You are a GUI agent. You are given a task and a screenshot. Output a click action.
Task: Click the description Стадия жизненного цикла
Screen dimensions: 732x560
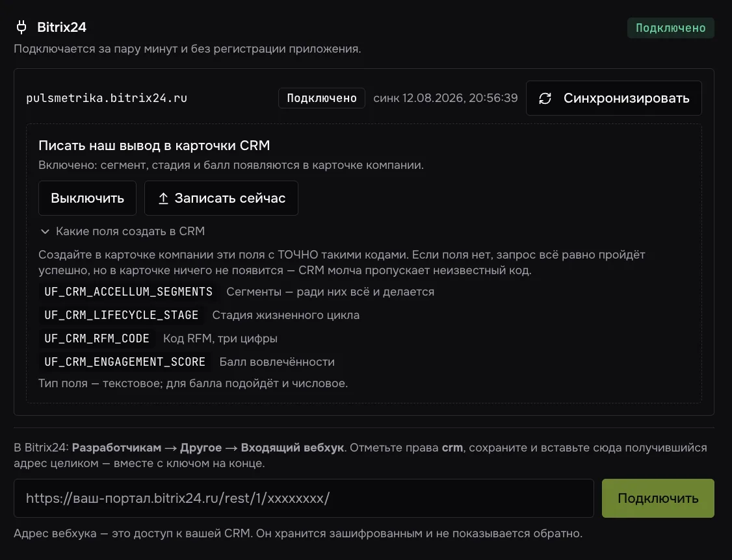pos(285,315)
